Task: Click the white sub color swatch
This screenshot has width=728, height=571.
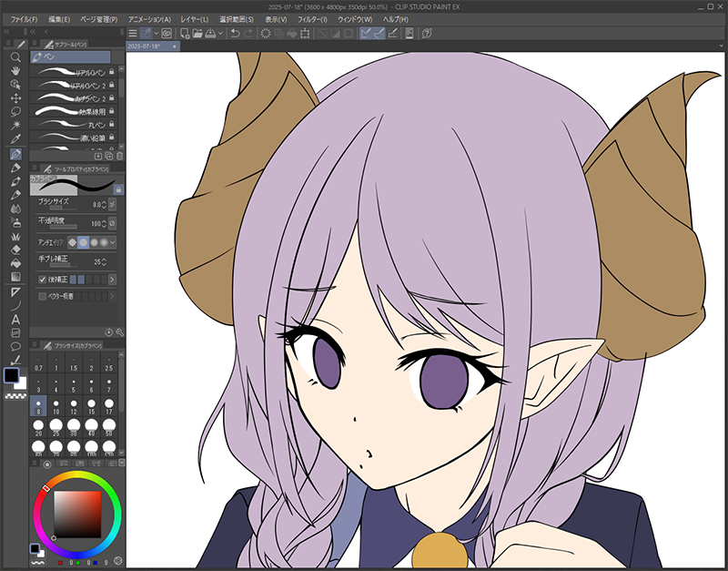Action: (21, 383)
